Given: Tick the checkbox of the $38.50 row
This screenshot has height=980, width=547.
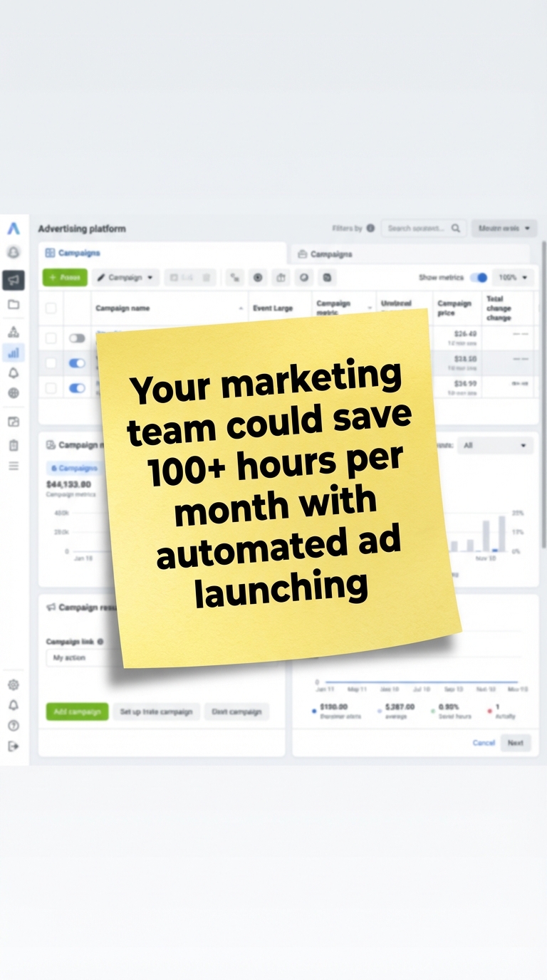Looking at the screenshot, I should 51,363.
